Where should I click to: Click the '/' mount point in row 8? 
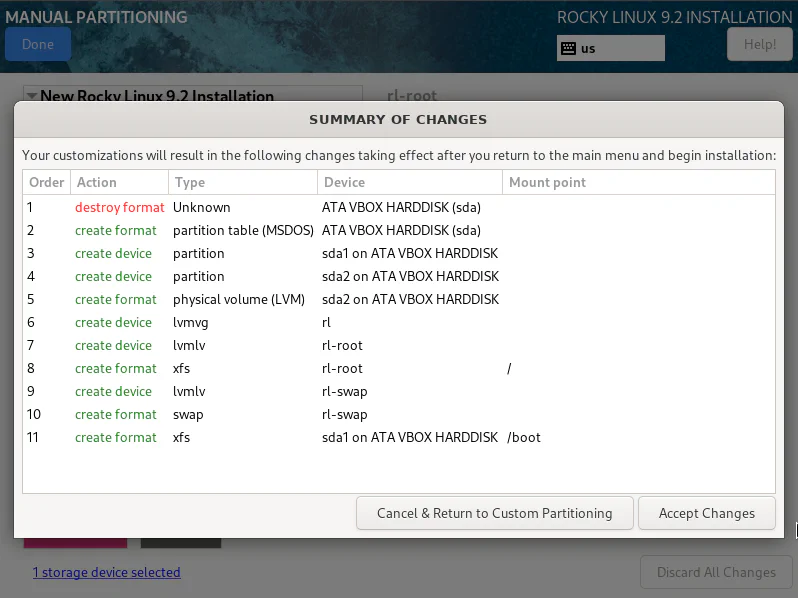click(x=509, y=368)
